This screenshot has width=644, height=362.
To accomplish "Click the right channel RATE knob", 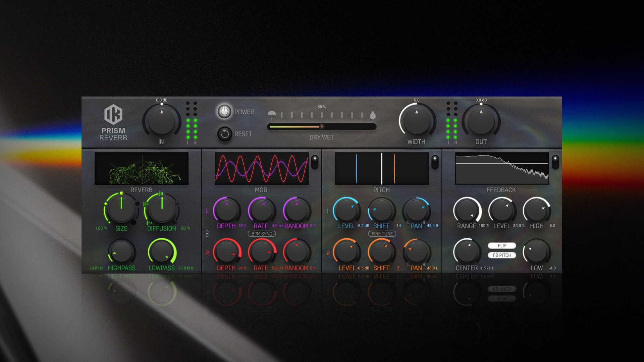I will click(x=262, y=251).
